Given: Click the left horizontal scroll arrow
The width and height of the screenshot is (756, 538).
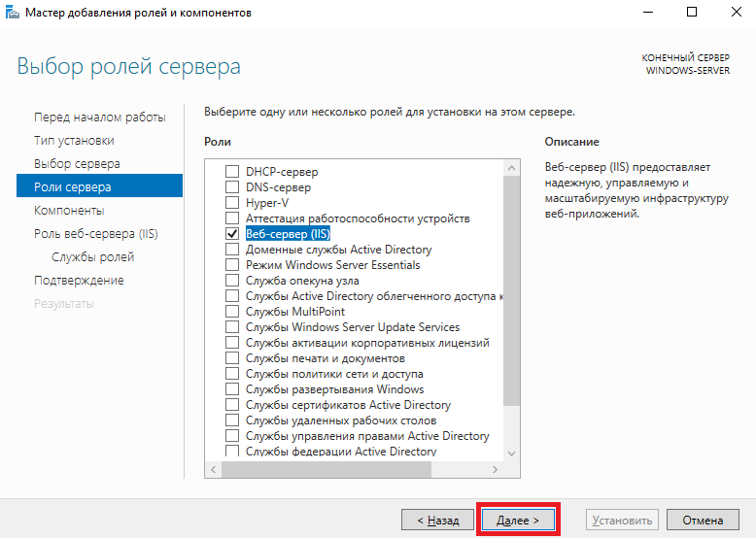Looking at the screenshot, I should (x=213, y=469).
